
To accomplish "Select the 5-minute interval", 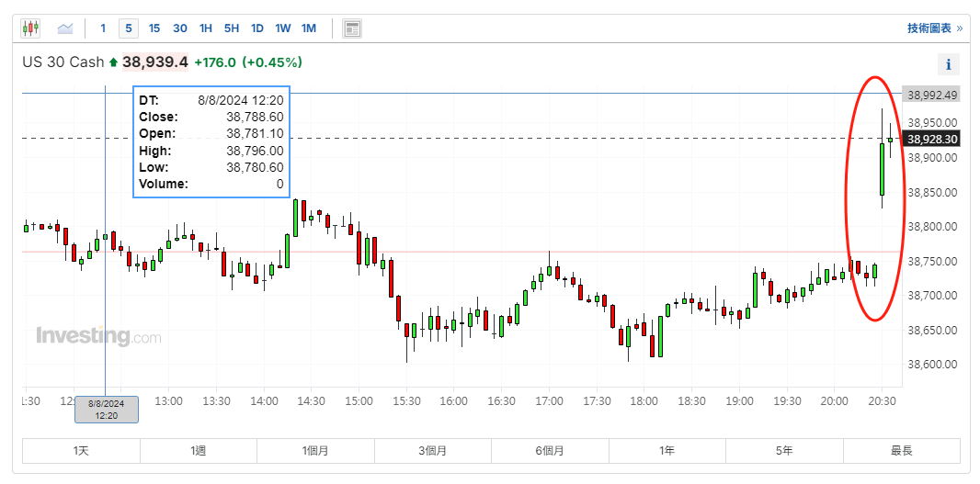I will (129, 28).
